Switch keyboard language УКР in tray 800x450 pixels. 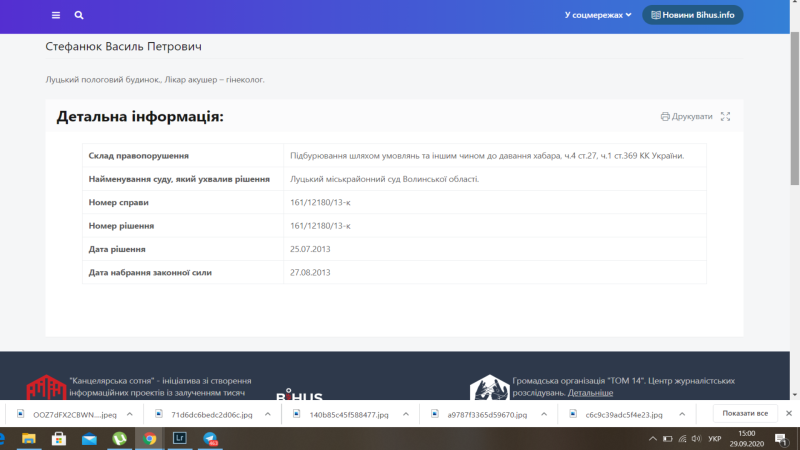(714, 439)
